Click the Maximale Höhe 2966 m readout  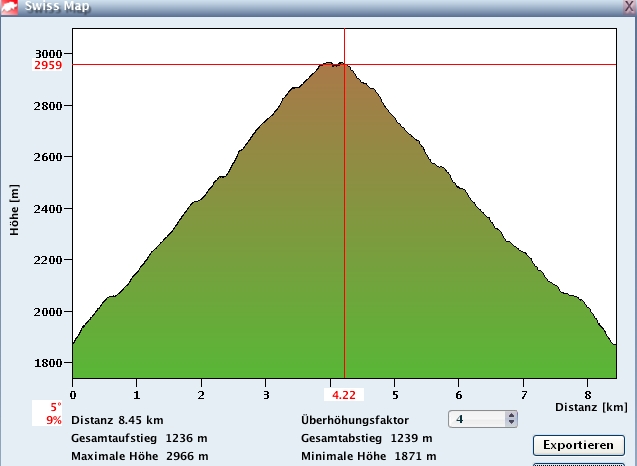139,456
